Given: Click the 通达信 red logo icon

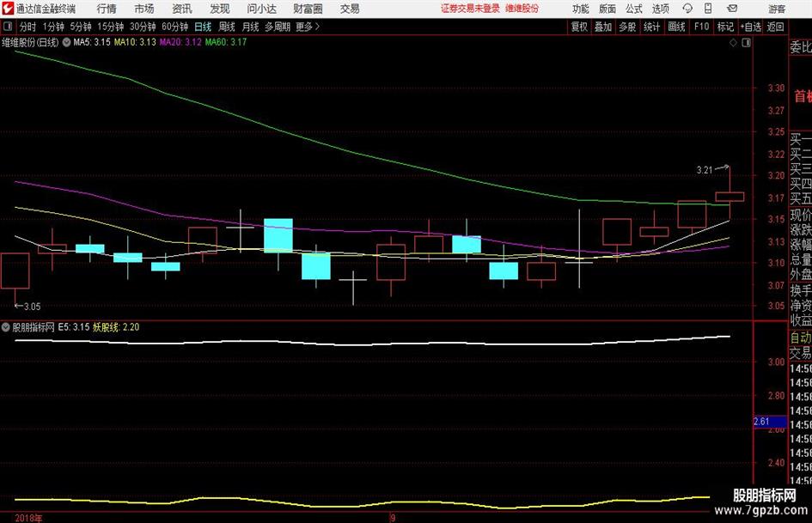Looking at the screenshot, I should pos(8,9).
